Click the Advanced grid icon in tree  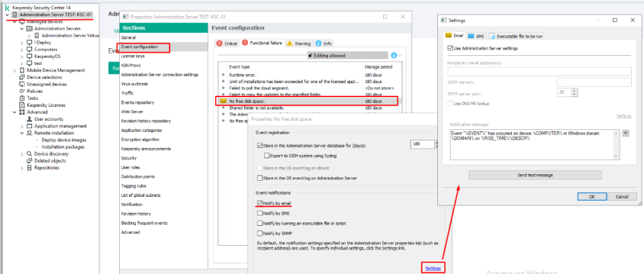point(22,112)
